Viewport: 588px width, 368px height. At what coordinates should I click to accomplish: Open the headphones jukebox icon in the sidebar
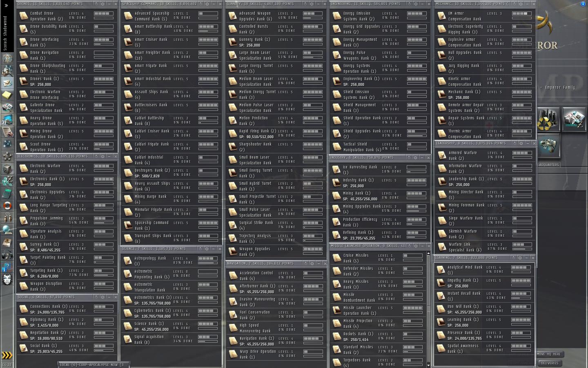point(7,255)
